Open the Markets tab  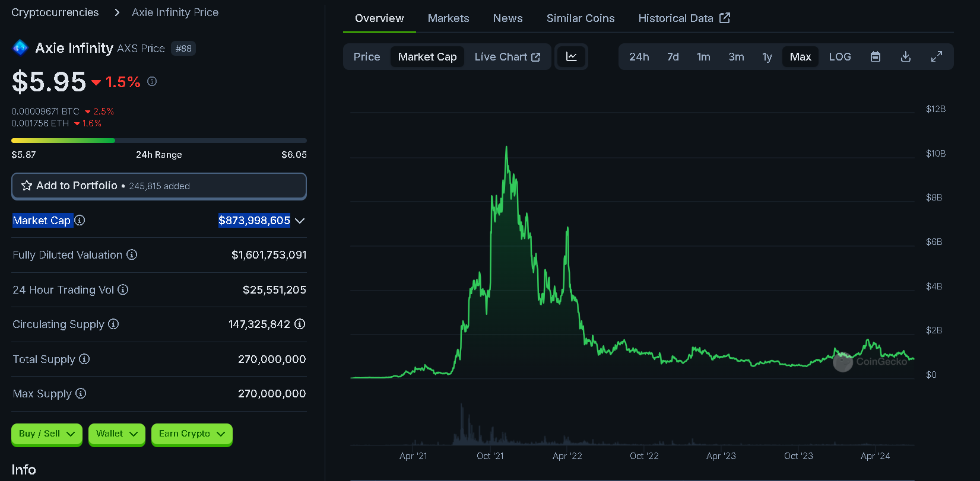pos(448,18)
